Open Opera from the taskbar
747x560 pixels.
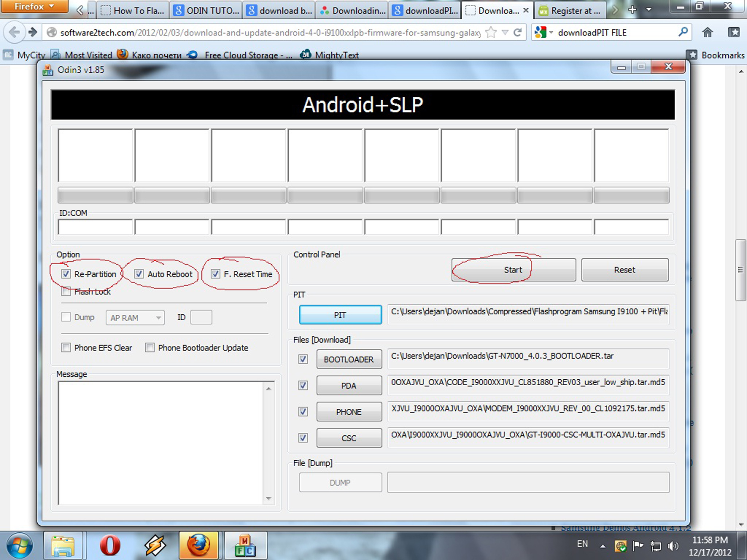point(110,545)
